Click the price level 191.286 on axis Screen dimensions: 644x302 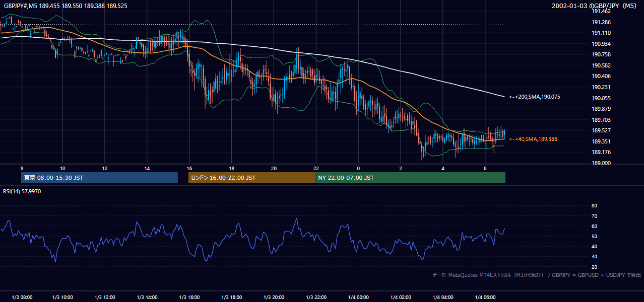pyautogui.click(x=601, y=22)
